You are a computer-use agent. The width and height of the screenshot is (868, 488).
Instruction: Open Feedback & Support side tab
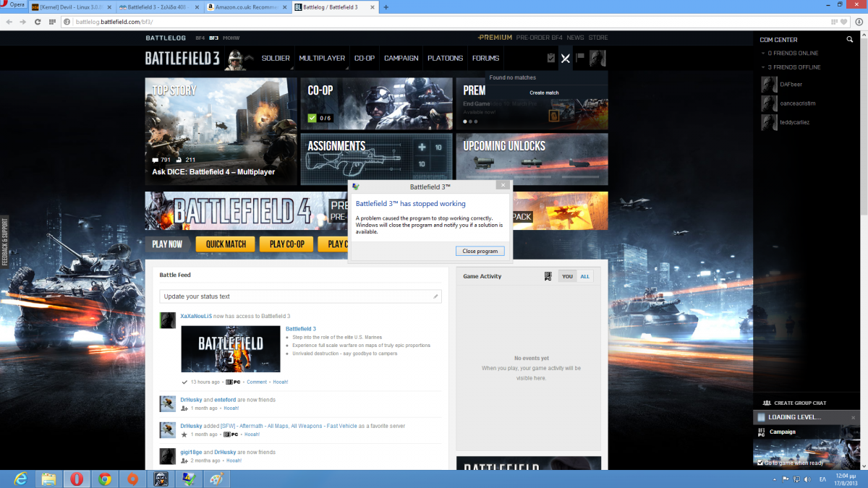[x=4, y=241]
